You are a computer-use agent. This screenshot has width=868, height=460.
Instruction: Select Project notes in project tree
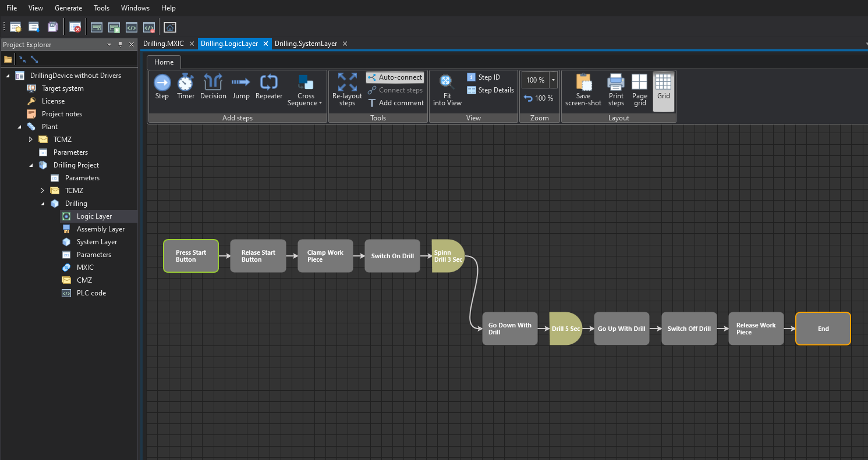62,114
